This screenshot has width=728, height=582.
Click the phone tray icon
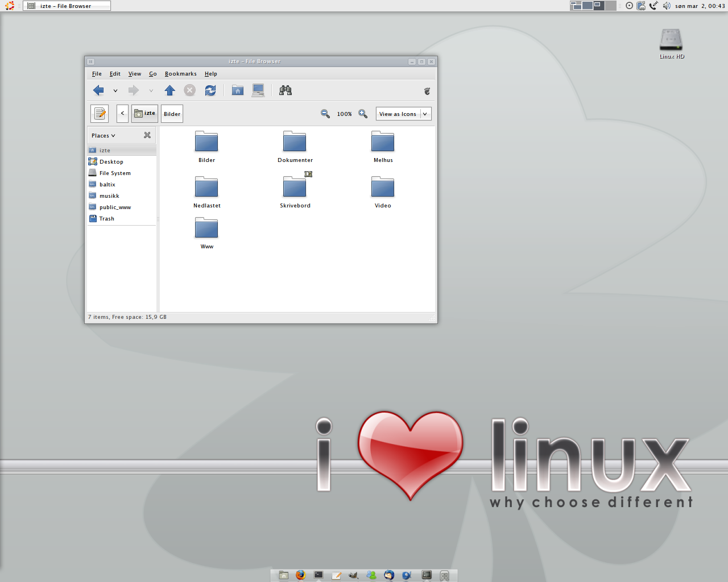coord(653,6)
